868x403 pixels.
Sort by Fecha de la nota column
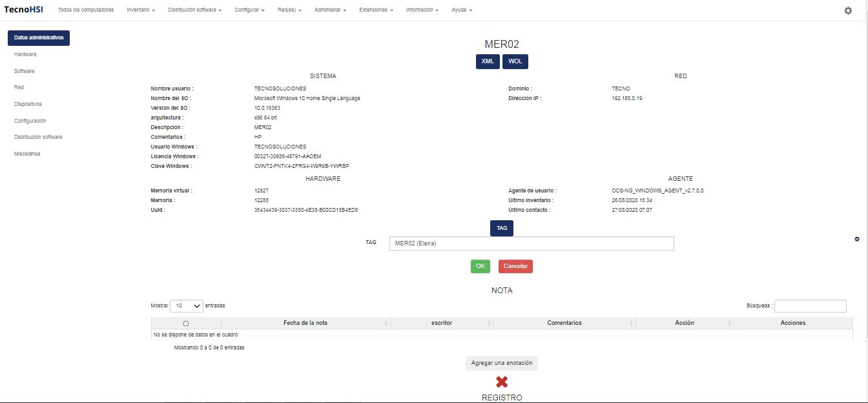[x=305, y=323]
